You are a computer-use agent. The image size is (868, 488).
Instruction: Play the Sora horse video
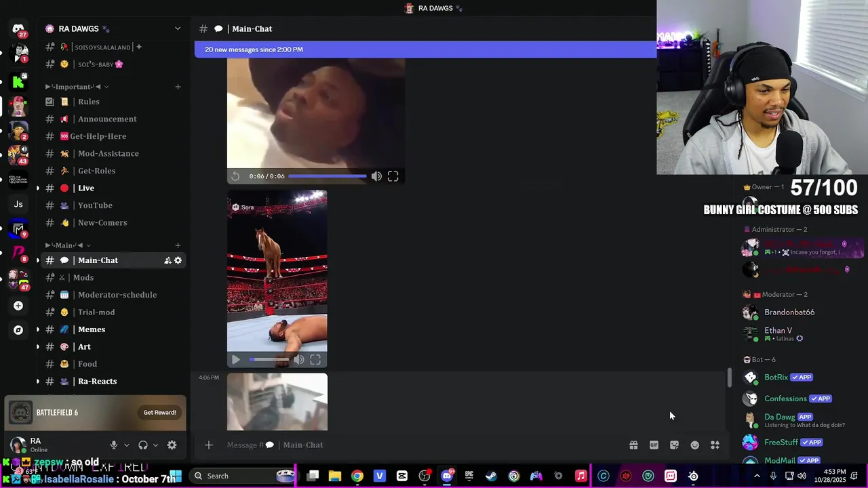click(235, 360)
